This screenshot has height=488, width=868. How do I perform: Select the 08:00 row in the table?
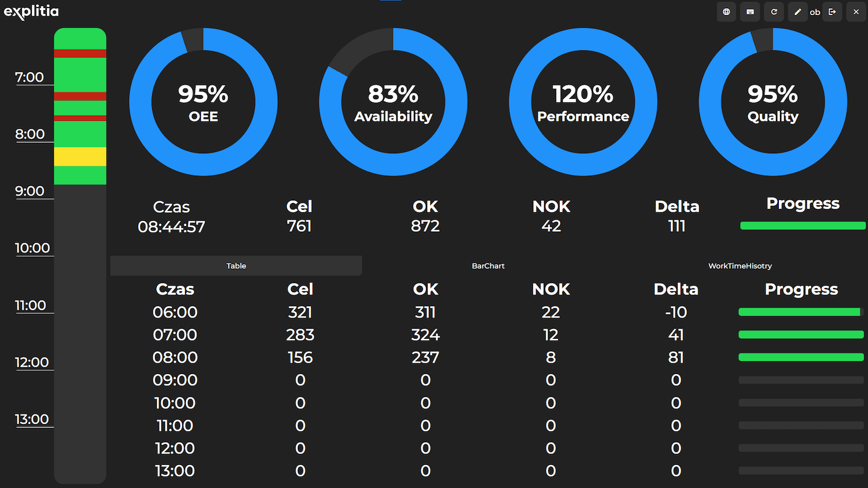[x=488, y=357]
